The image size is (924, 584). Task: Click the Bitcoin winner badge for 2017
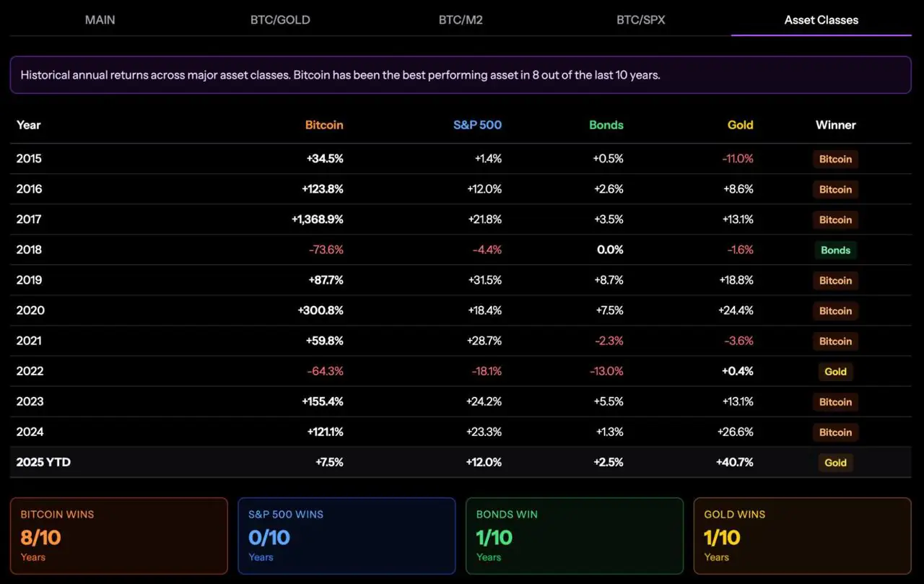pyautogui.click(x=836, y=219)
